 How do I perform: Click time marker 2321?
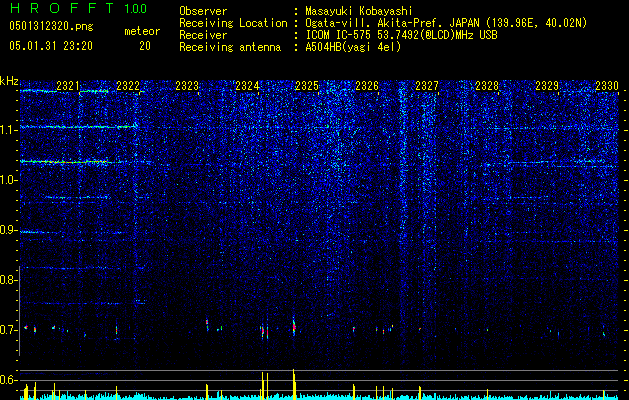click(68, 86)
